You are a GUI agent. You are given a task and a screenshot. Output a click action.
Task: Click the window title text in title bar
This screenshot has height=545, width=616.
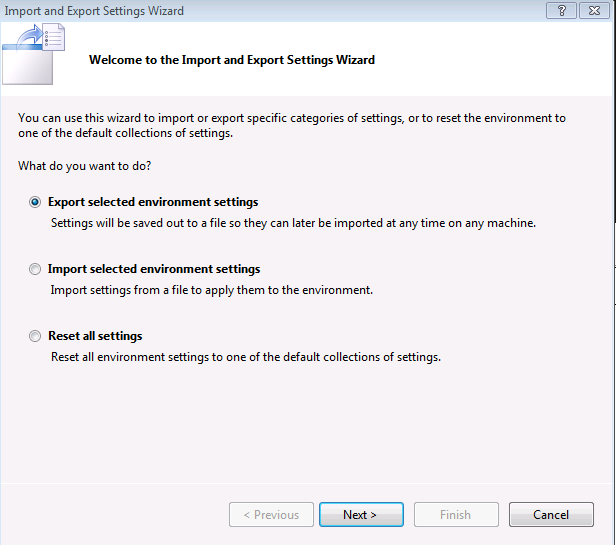click(x=94, y=11)
